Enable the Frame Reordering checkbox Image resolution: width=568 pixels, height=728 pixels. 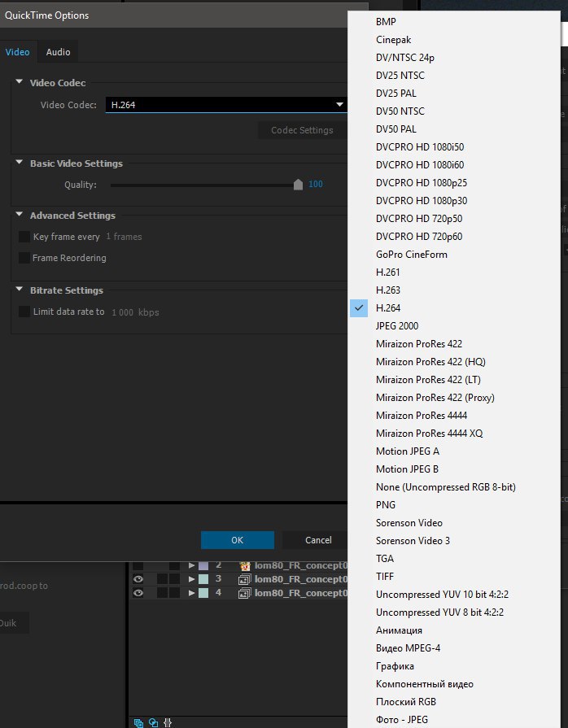pyautogui.click(x=24, y=258)
